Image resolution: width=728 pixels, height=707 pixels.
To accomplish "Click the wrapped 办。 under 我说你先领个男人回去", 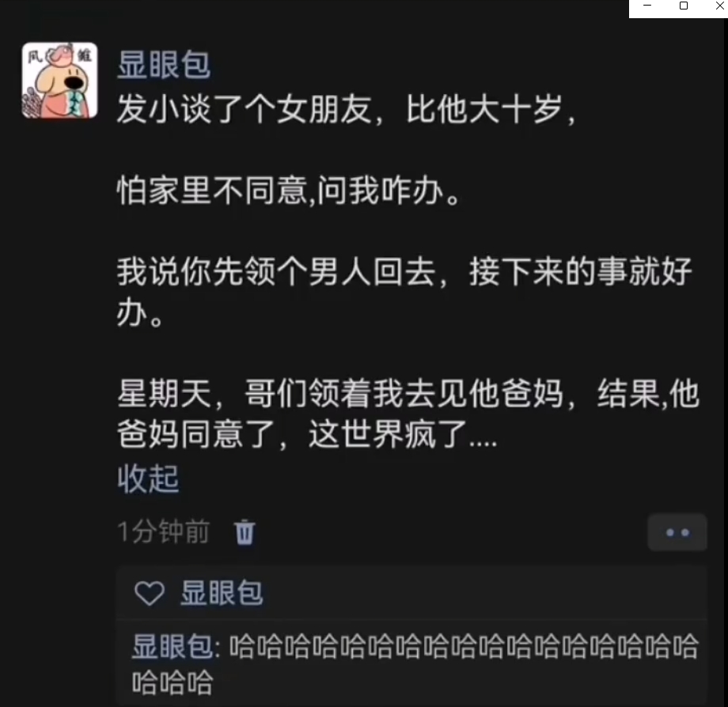I will [140, 312].
